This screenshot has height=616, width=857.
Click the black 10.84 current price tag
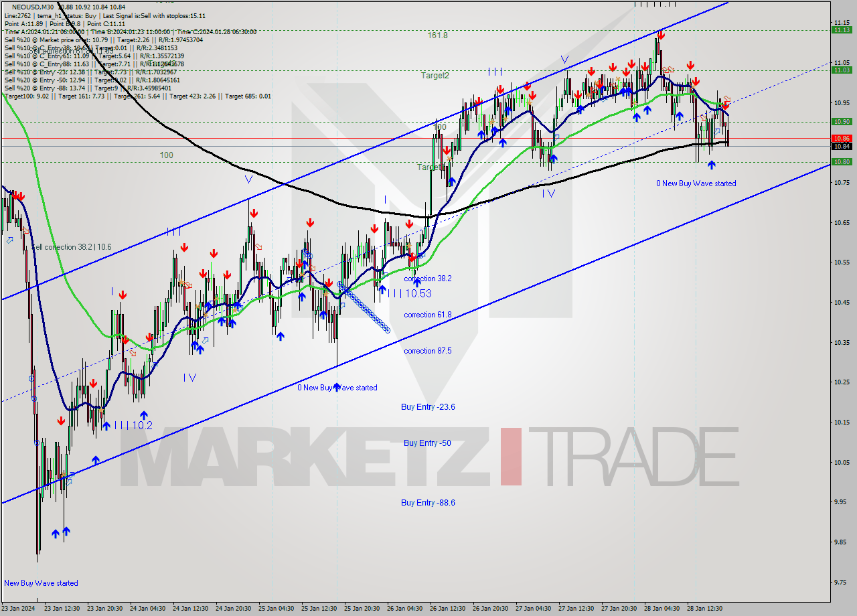click(841, 146)
